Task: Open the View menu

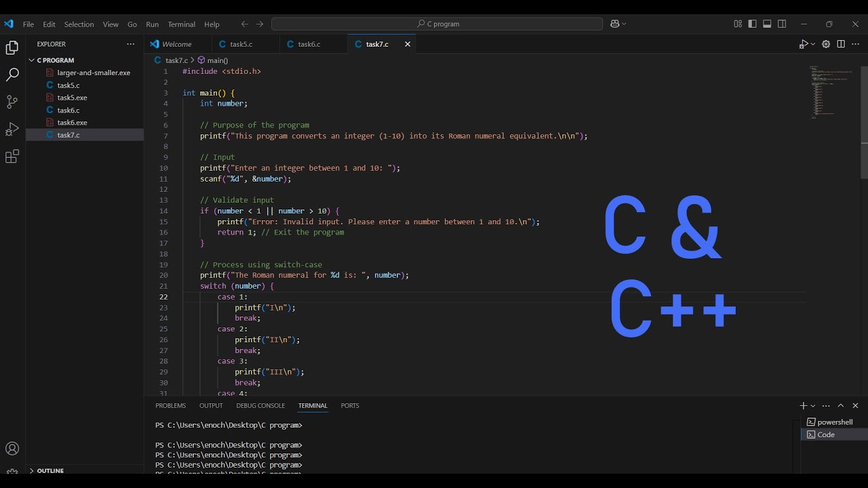Action: click(x=111, y=24)
